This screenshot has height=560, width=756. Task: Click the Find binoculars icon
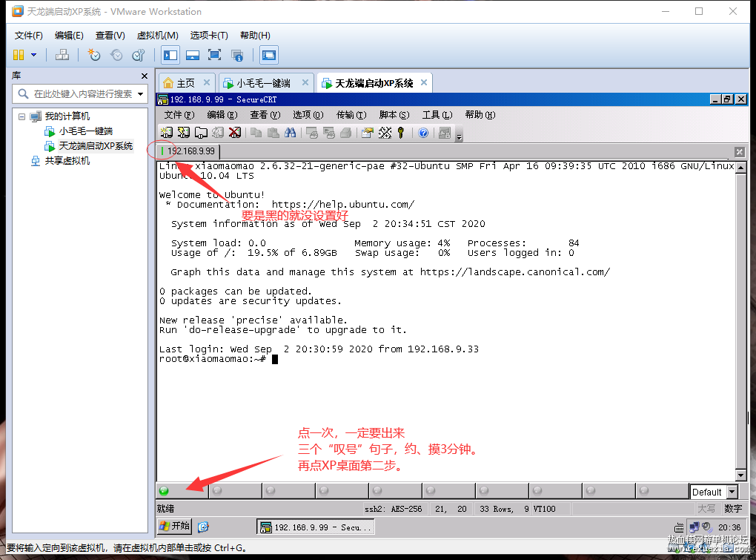point(291,133)
